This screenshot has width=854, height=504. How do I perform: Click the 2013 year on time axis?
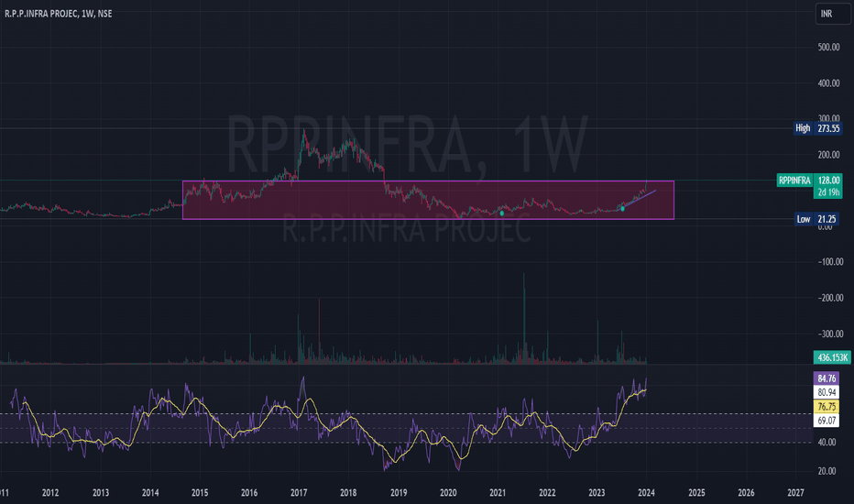(100, 493)
